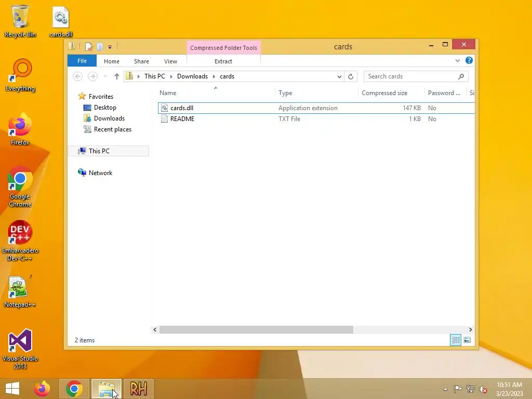Sort by the Password column header

pos(445,93)
